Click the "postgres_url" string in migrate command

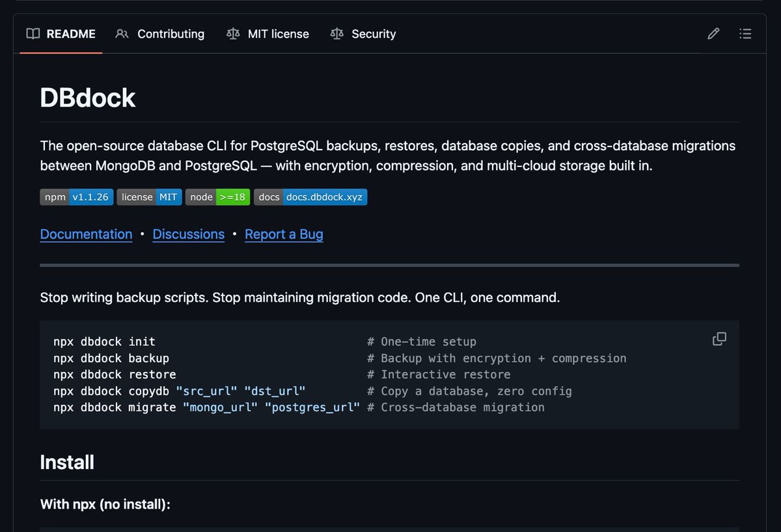point(312,407)
